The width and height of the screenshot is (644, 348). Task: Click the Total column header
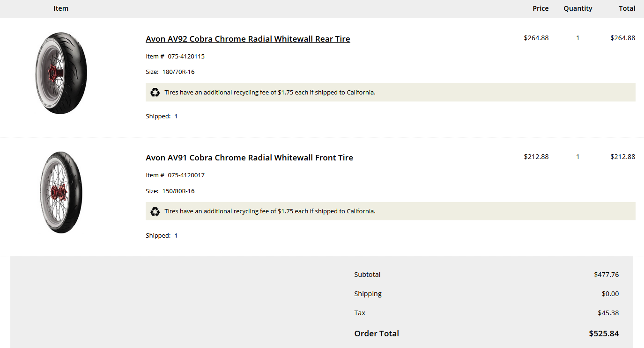pos(627,8)
